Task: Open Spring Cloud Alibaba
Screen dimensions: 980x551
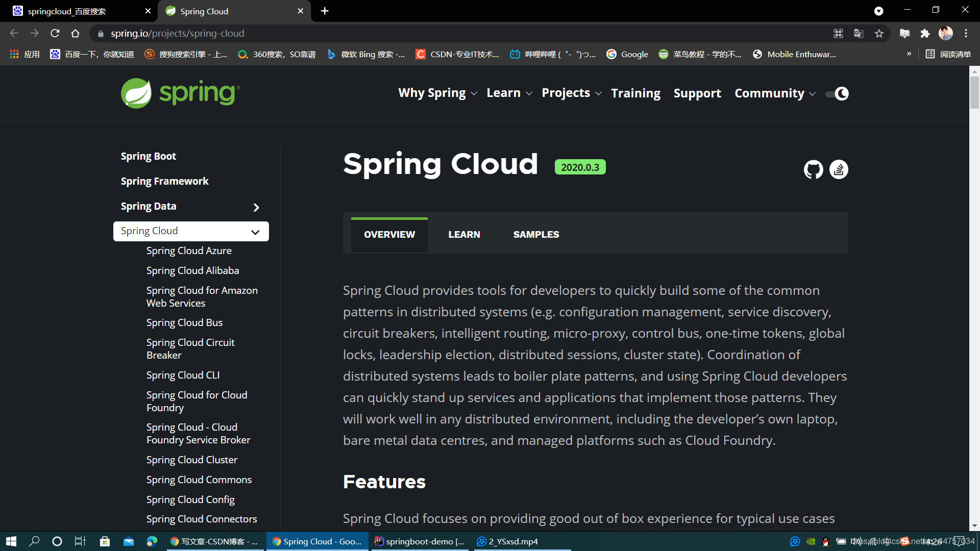Action: click(x=192, y=270)
